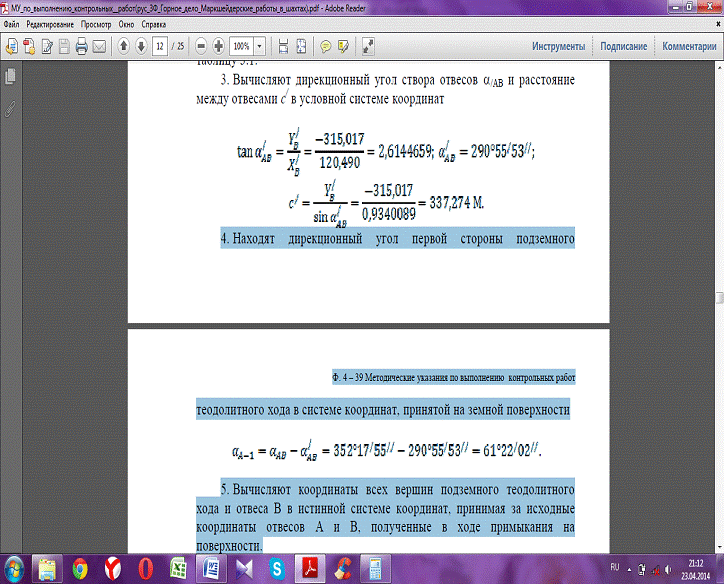Switch to Calculator from the taskbar
Viewport: 724px width, 584px height.
375,569
